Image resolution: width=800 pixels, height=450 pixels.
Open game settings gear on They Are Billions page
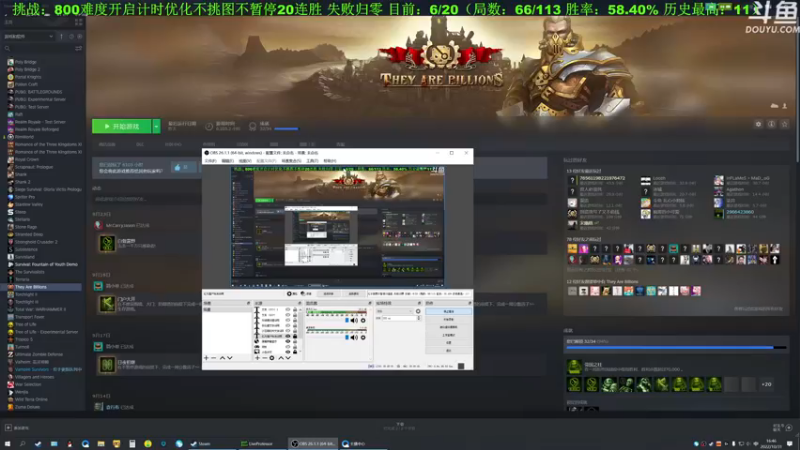758,124
